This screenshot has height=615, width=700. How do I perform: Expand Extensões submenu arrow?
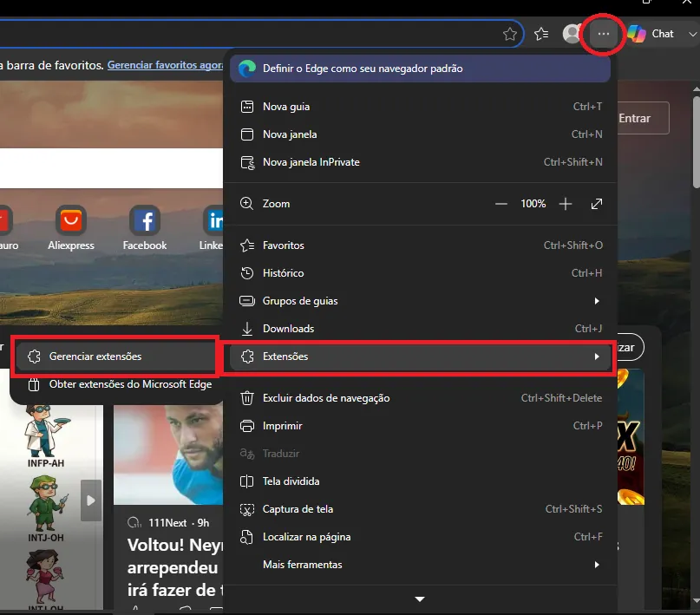(x=597, y=357)
